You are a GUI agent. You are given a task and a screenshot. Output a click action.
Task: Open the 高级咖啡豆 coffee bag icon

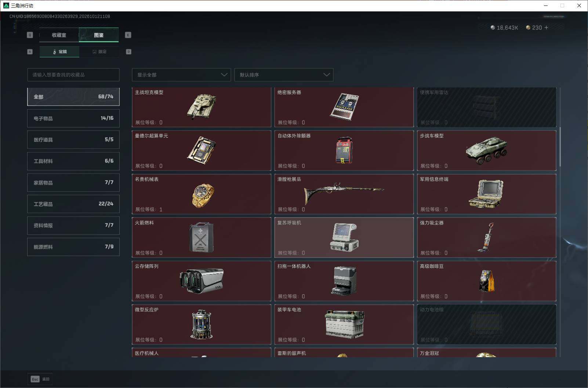[x=487, y=281]
